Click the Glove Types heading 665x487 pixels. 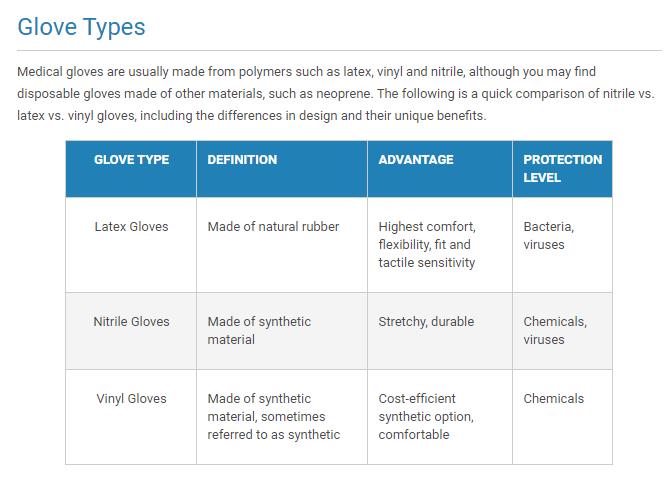82,27
